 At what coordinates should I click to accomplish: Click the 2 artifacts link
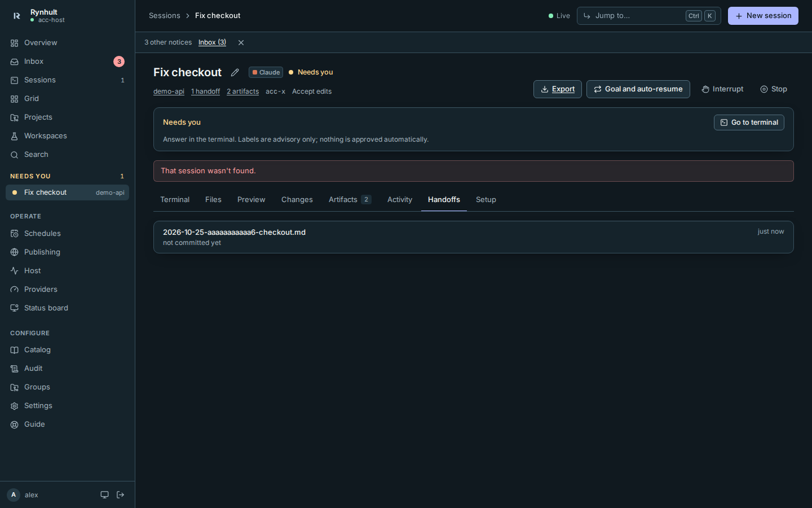(242, 91)
